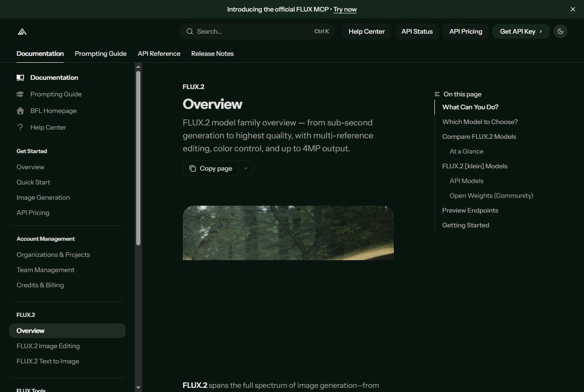Jump to Which Model to Choose? section

click(480, 122)
